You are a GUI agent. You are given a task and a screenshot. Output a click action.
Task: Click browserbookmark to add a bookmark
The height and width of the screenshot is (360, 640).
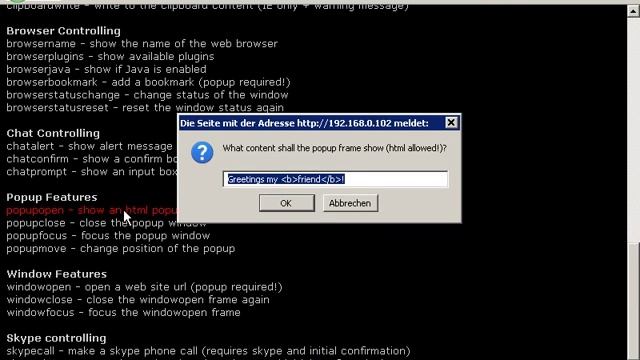click(x=148, y=82)
